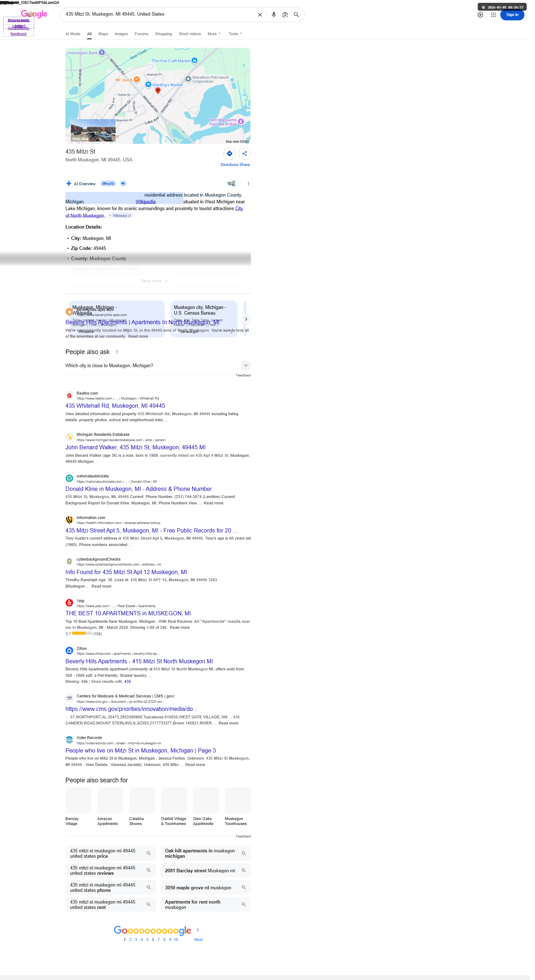This screenshot has height=980, width=535.
Task: Open 'Apartments for rent north muskegon' related search
Action: click(206, 904)
